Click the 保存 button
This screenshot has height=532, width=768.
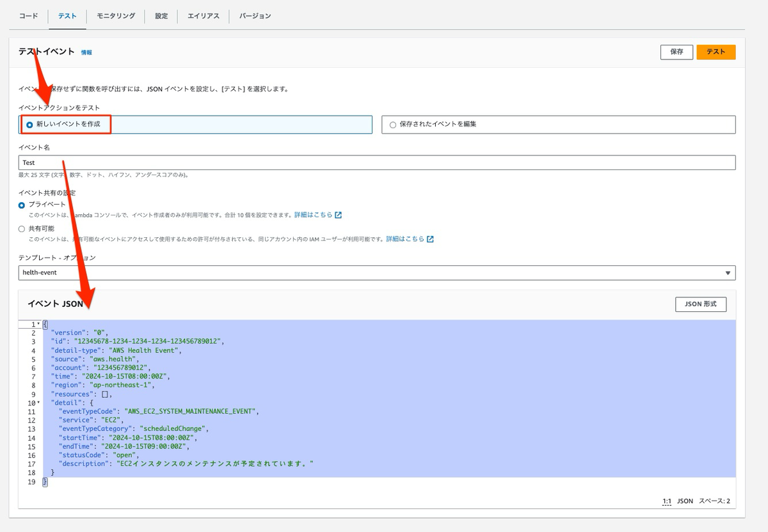(676, 52)
